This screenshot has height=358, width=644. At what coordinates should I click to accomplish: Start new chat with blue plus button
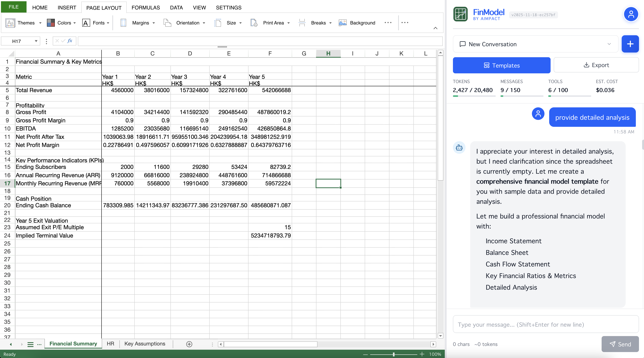(630, 44)
